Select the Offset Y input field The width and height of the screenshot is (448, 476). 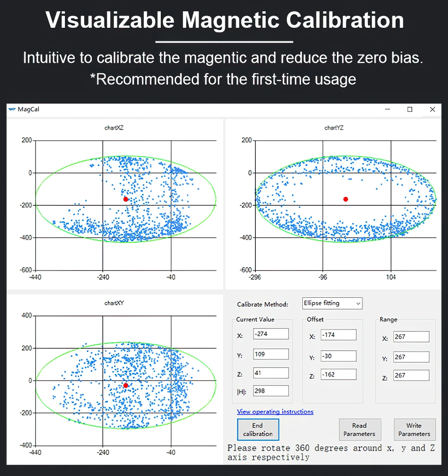pyautogui.click(x=338, y=356)
